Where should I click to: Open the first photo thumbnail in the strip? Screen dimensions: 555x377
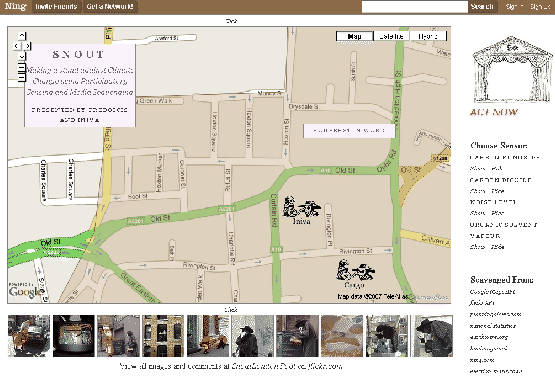point(29,336)
